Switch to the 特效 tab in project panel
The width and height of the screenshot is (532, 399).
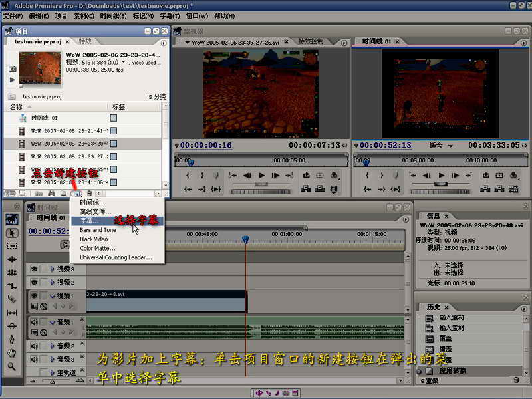pos(85,41)
